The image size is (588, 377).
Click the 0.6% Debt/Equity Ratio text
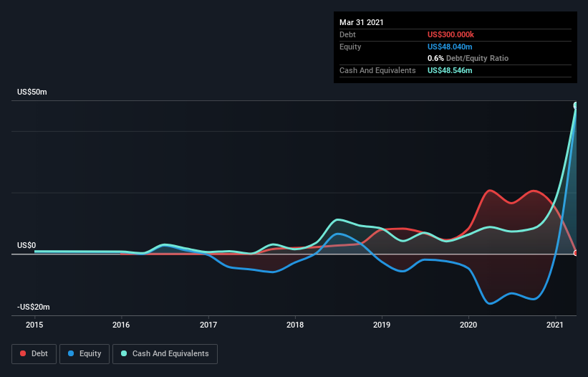[x=468, y=59]
